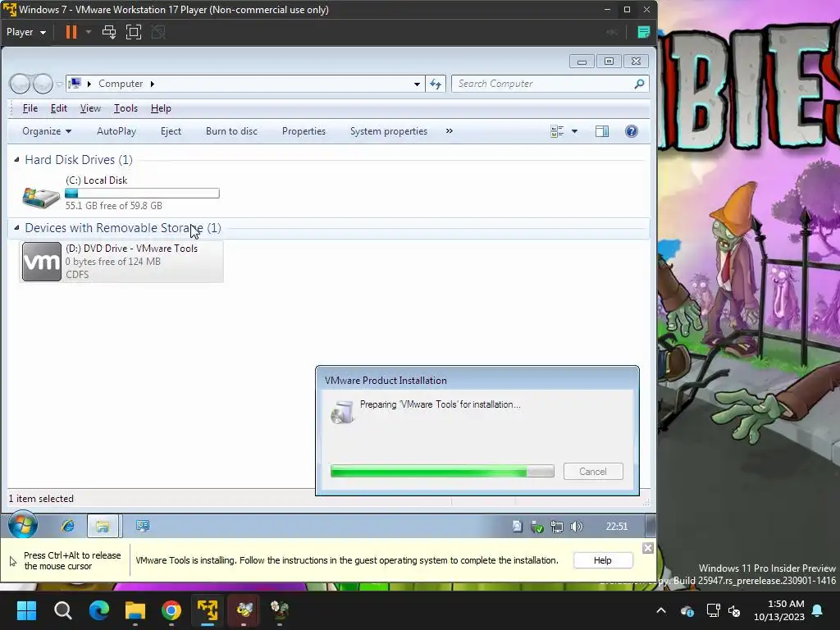The width and height of the screenshot is (840, 630).
Task: Show hidden icons in host system tray
Action: click(661, 610)
